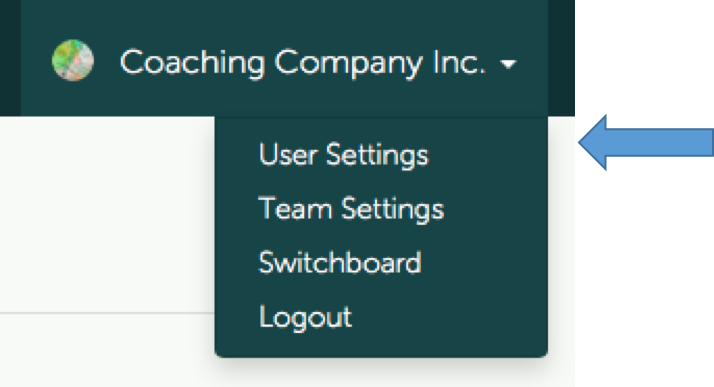Click the round profile avatar image
Viewport: 714px width, 387px height.
[x=73, y=60]
